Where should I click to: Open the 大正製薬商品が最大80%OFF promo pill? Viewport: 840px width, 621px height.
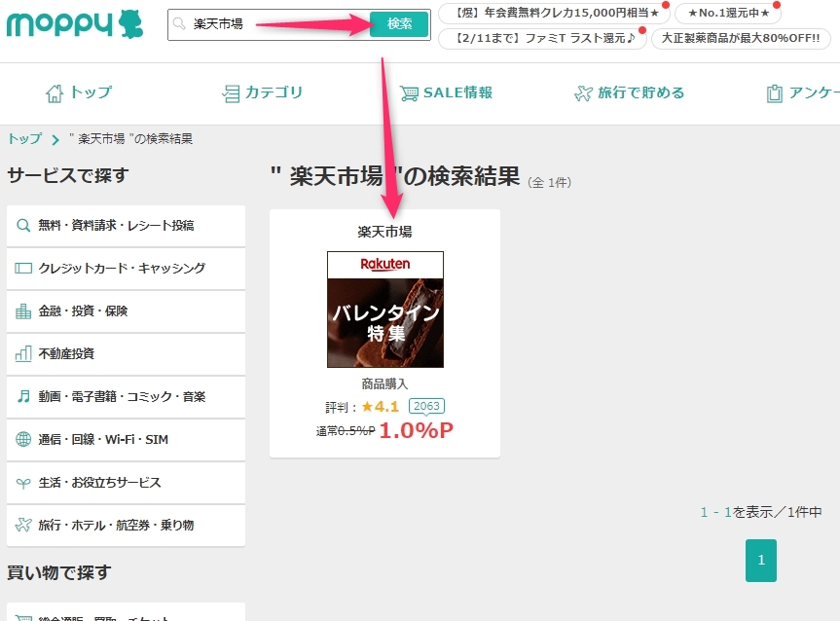[x=741, y=38]
